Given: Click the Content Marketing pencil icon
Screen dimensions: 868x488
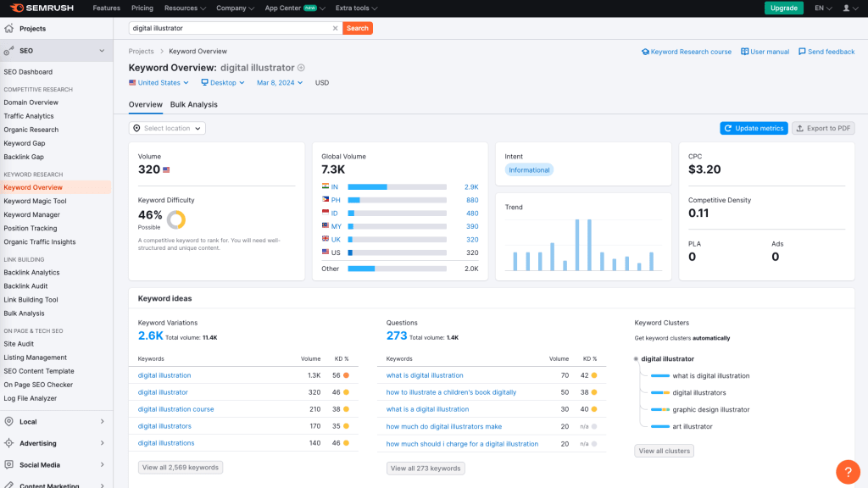Looking at the screenshot, I should (x=8, y=484).
